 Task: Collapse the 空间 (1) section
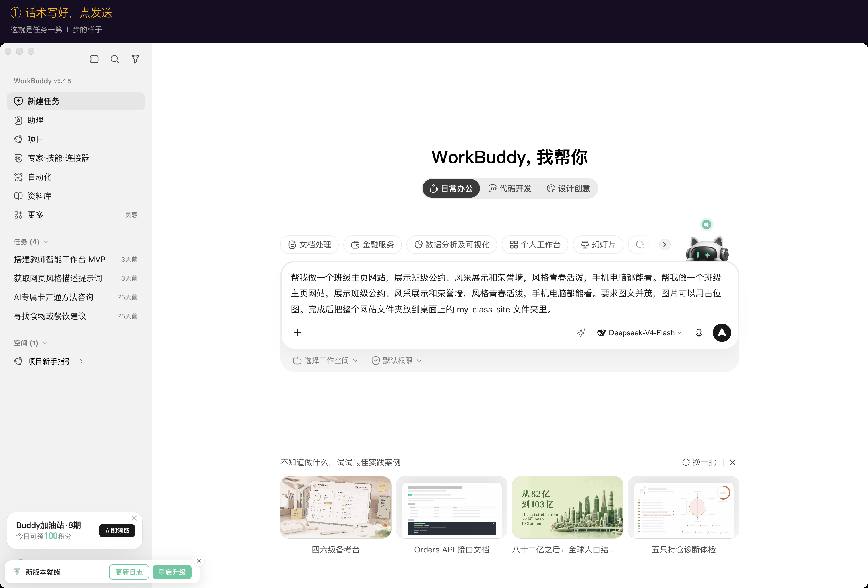[x=30, y=343]
